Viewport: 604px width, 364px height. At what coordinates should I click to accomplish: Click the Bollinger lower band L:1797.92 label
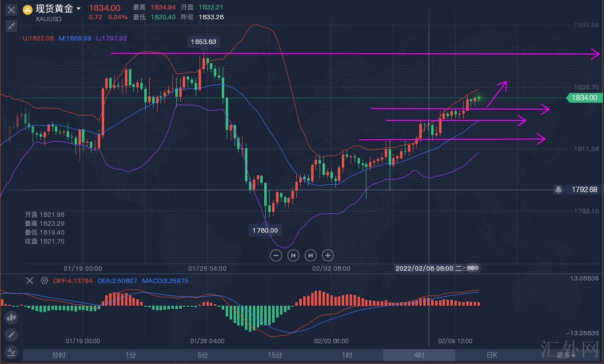point(111,38)
